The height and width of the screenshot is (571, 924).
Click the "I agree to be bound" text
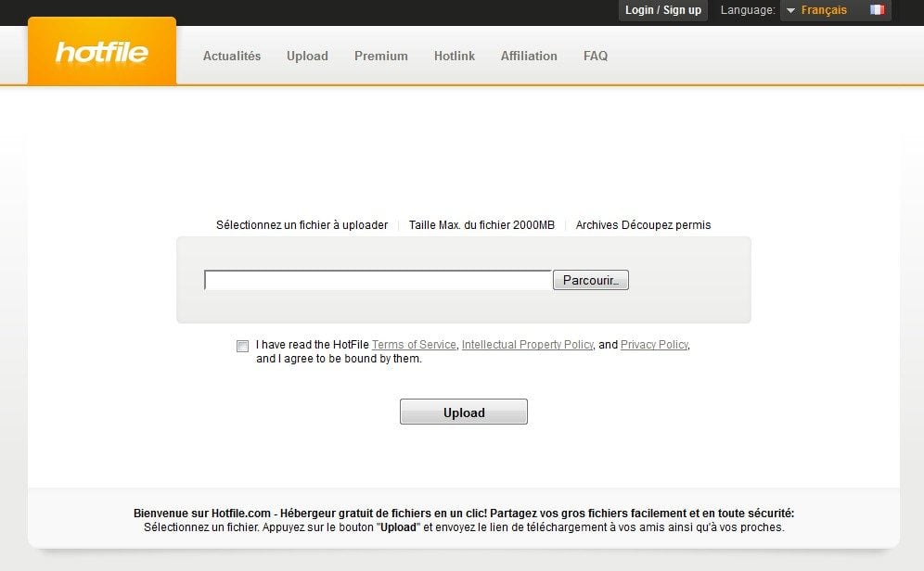coord(339,359)
